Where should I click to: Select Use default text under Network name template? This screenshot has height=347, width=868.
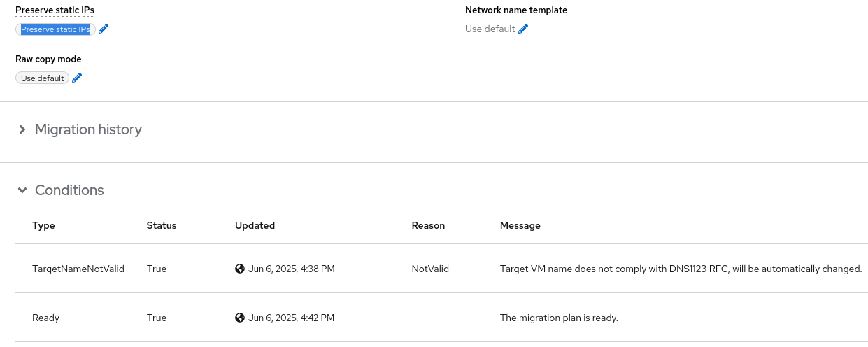pos(490,29)
